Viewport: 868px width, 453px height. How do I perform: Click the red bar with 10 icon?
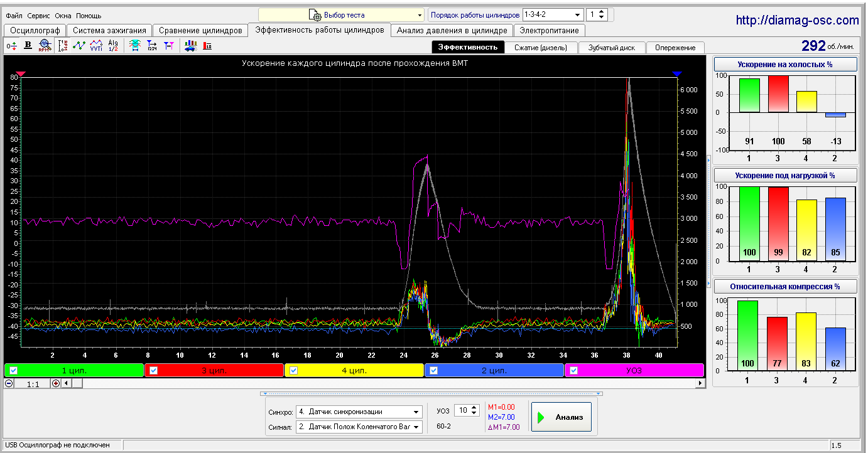(207, 45)
